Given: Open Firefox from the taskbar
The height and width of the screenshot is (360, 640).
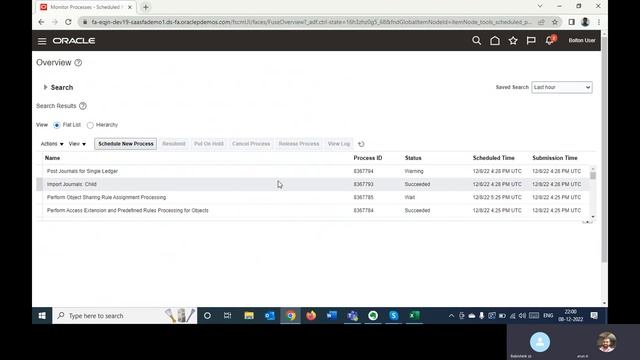Looking at the screenshot, I should 311,316.
